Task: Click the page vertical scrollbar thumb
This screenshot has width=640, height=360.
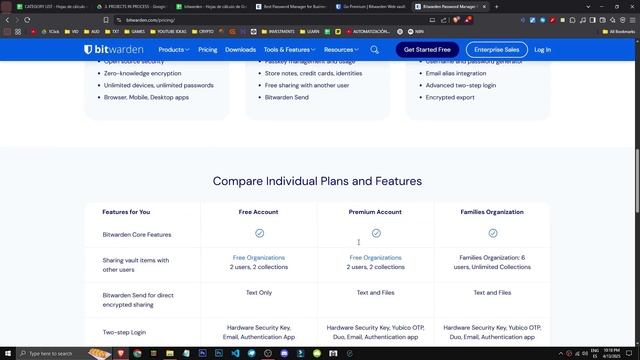Action: (x=637, y=180)
